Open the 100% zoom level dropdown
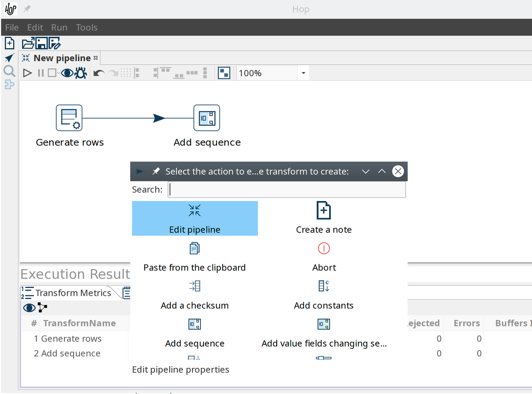The height and width of the screenshot is (394, 532). click(x=303, y=73)
